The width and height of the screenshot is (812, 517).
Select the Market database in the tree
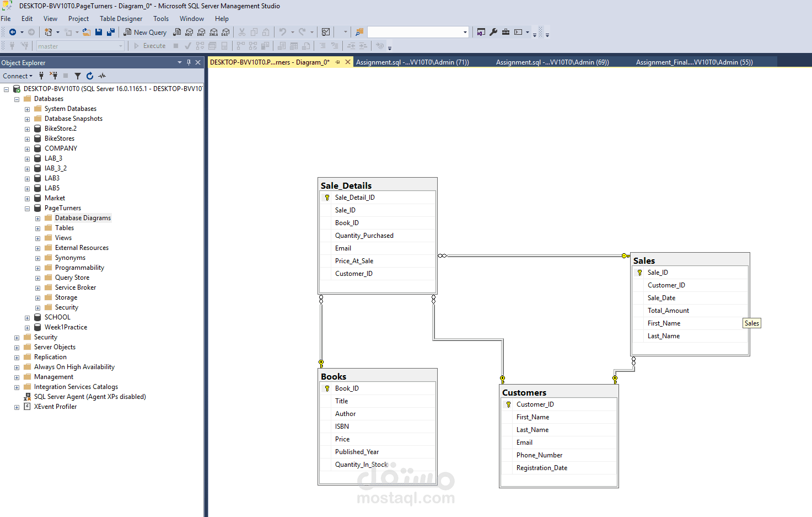click(x=55, y=198)
